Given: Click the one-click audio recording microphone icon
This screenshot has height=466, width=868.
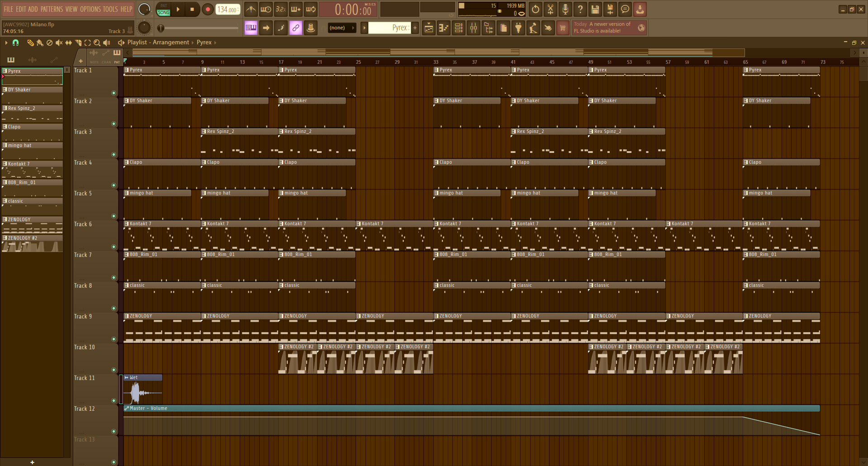Looking at the screenshot, I should pos(565,9).
